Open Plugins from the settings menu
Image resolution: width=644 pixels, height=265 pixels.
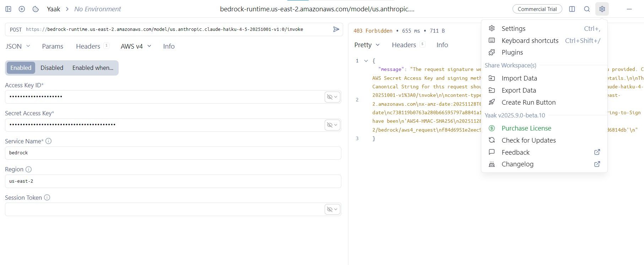tap(512, 53)
